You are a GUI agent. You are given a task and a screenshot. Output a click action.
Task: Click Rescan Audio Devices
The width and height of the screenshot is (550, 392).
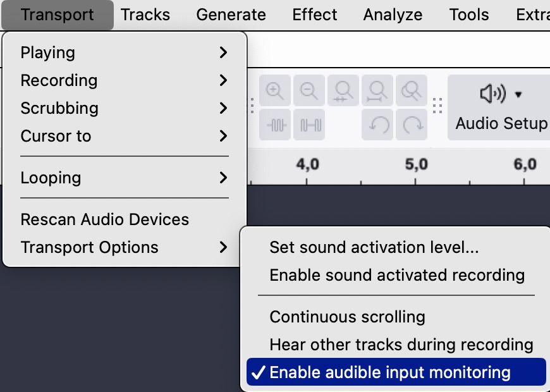[x=105, y=219]
